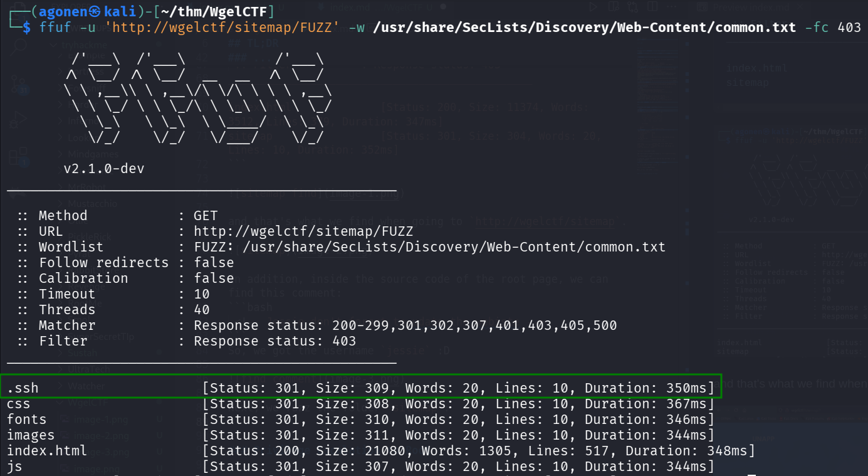This screenshot has height=476, width=868.
Task: Select image-2.png in the file explorer
Action: tap(102, 435)
